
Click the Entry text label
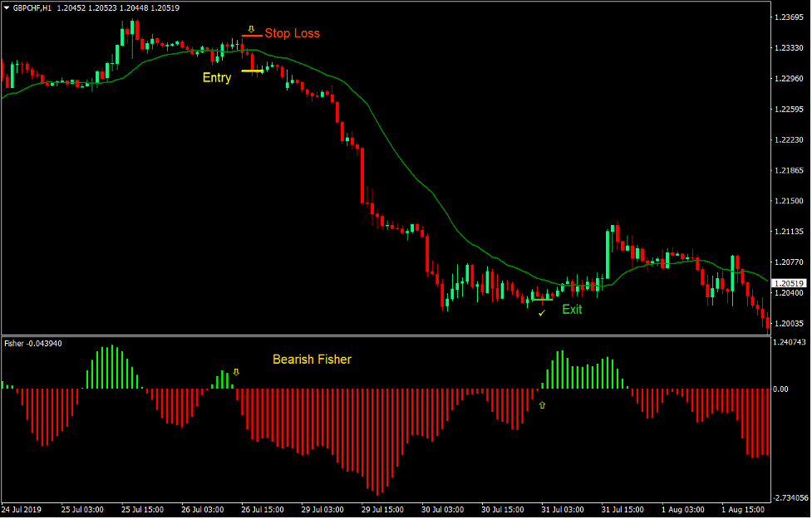(215, 77)
